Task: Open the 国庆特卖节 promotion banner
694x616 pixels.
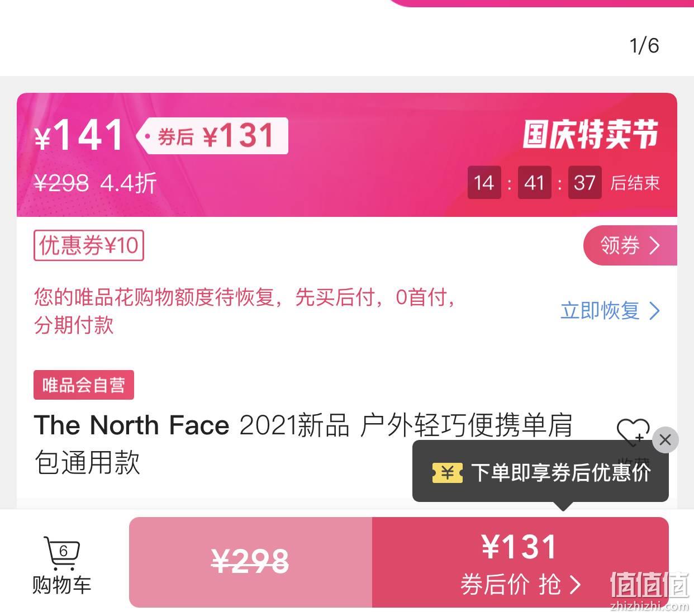Action: pos(591,135)
